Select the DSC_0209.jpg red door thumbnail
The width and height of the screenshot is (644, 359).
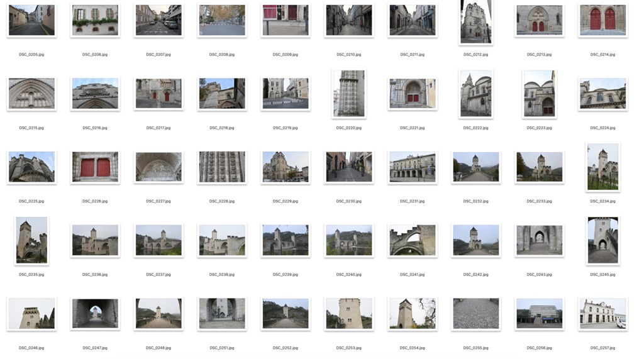tap(286, 20)
